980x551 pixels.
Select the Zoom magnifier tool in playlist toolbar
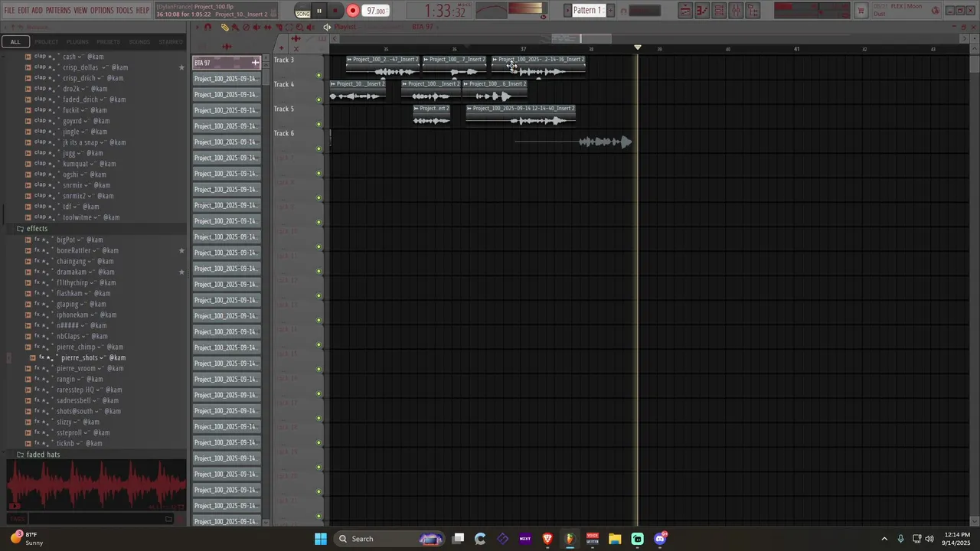coord(299,27)
